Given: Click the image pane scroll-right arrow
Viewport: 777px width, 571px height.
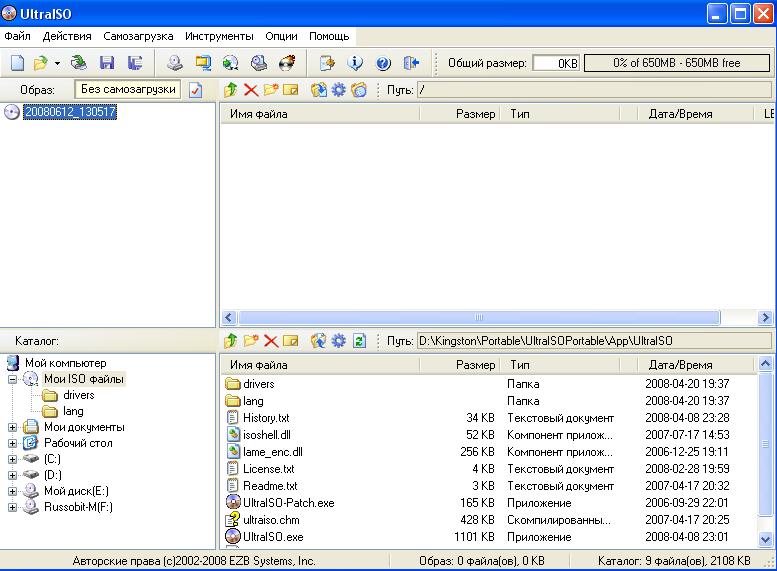Looking at the screenshot, I should [x=765, y=317].
